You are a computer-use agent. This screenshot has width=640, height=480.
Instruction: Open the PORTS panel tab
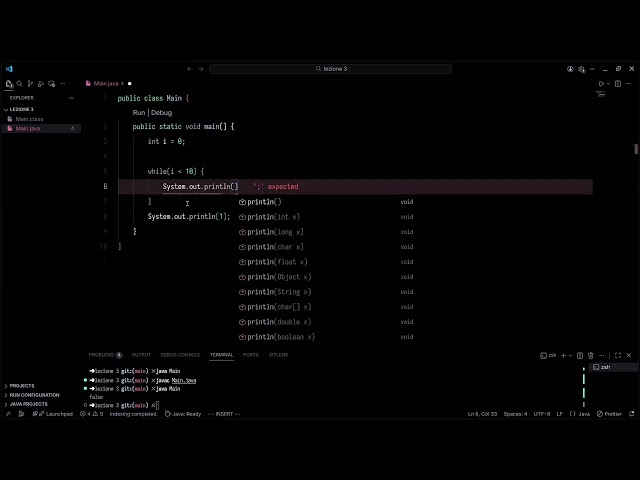coord(251,355)
